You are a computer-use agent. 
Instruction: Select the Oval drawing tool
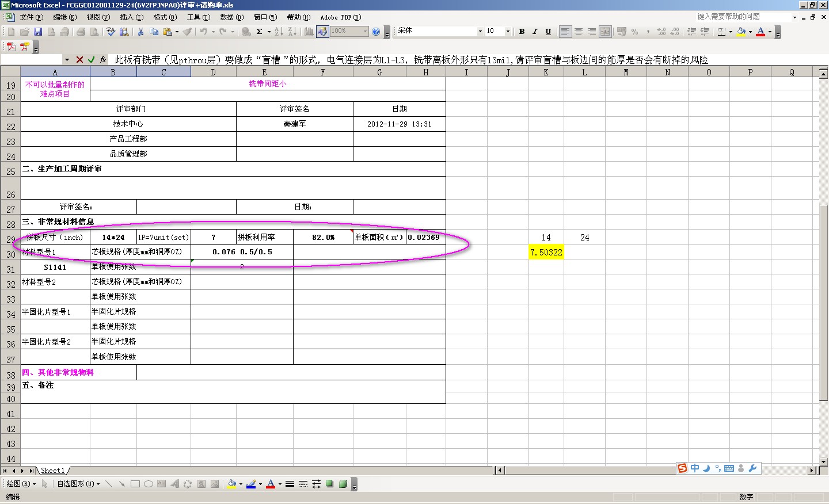(149, 484)
